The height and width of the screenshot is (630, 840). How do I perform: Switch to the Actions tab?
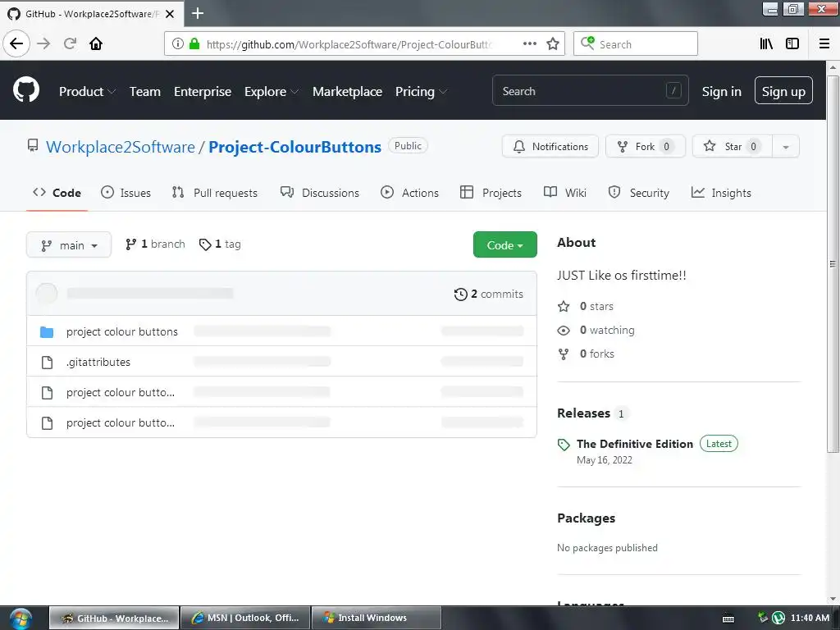[410, 193]
